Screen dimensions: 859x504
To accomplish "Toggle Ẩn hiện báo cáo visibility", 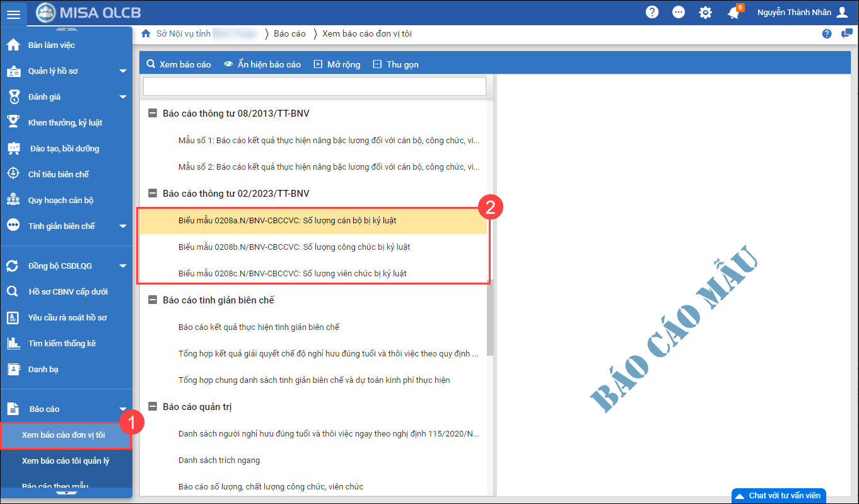I will point(262,64).
